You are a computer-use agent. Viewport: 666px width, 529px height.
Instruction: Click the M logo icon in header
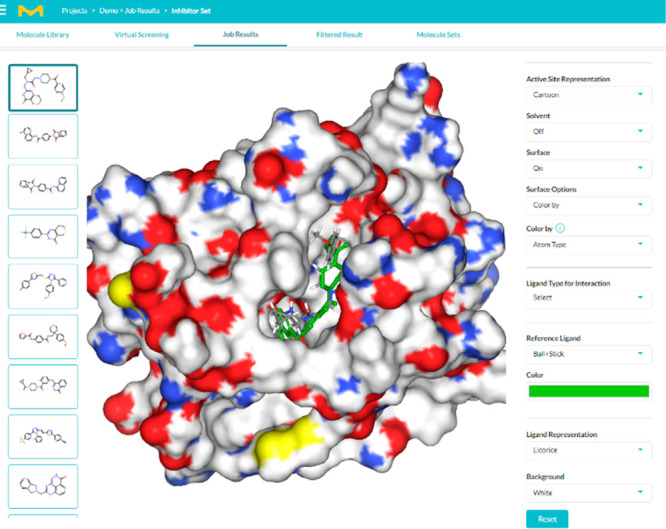32,11
